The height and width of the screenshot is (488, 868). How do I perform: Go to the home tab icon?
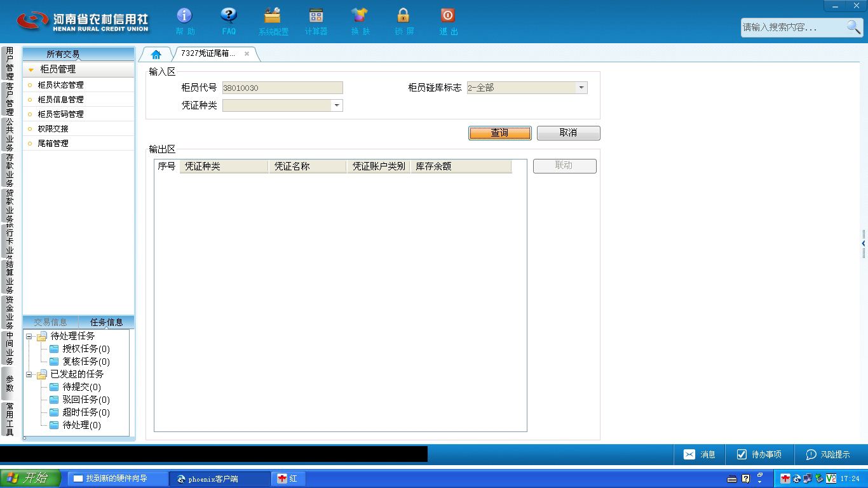pos(156,54)
